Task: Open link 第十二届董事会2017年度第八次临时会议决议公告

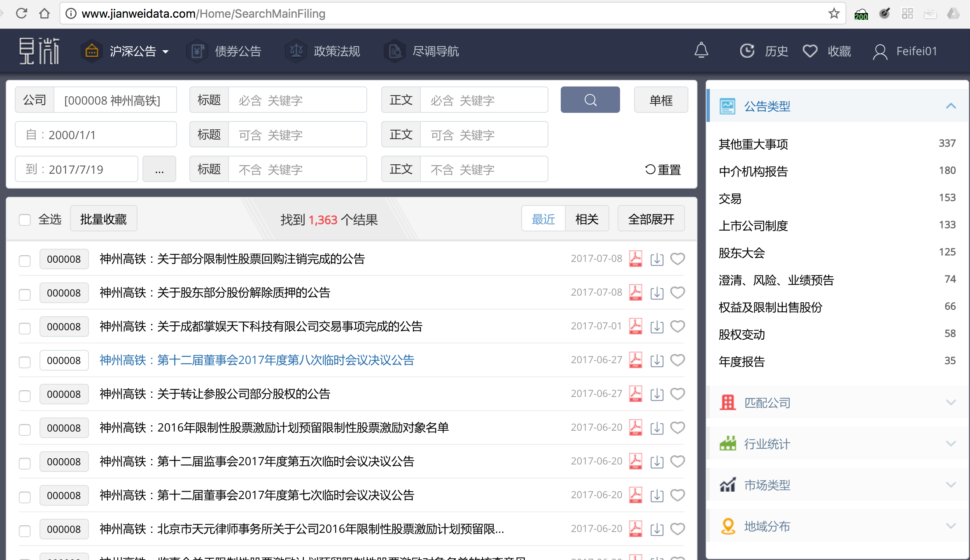Action: point(257,360)
